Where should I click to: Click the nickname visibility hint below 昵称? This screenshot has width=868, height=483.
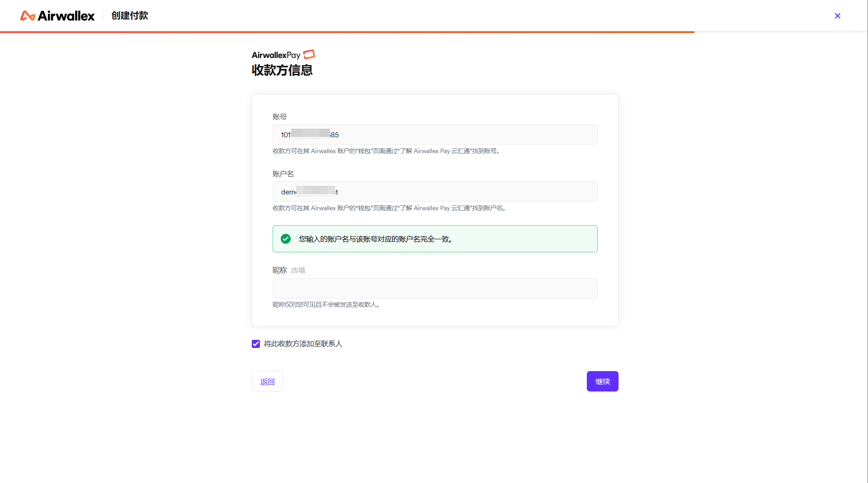(x=326, y=304)
